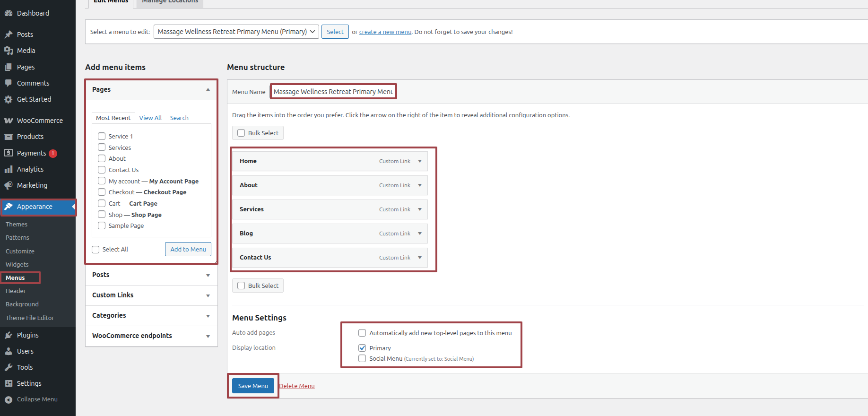Enable automatically add new top-level pages
The height and width of the screenshot is (416, 868).
pos(362,333)
